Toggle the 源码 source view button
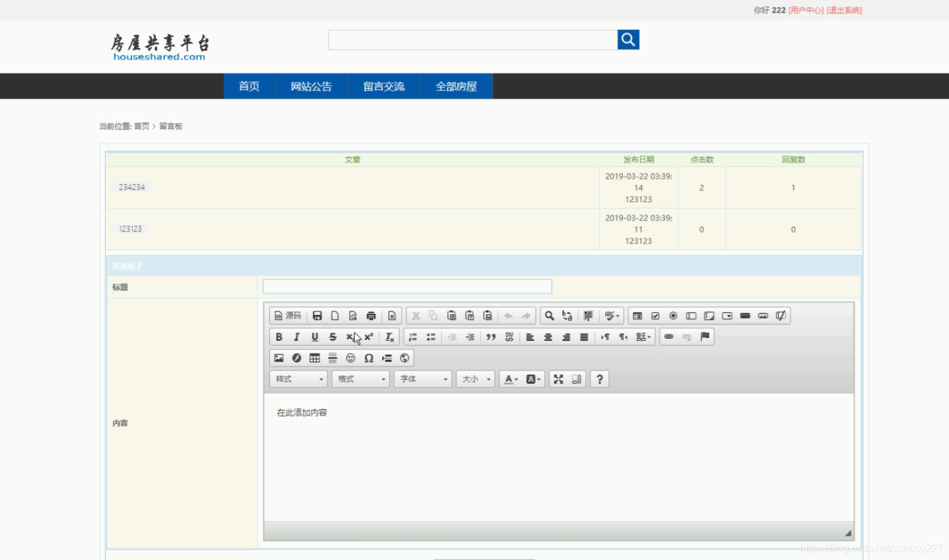Screen dimensions: 949x560 click(288, 316)
